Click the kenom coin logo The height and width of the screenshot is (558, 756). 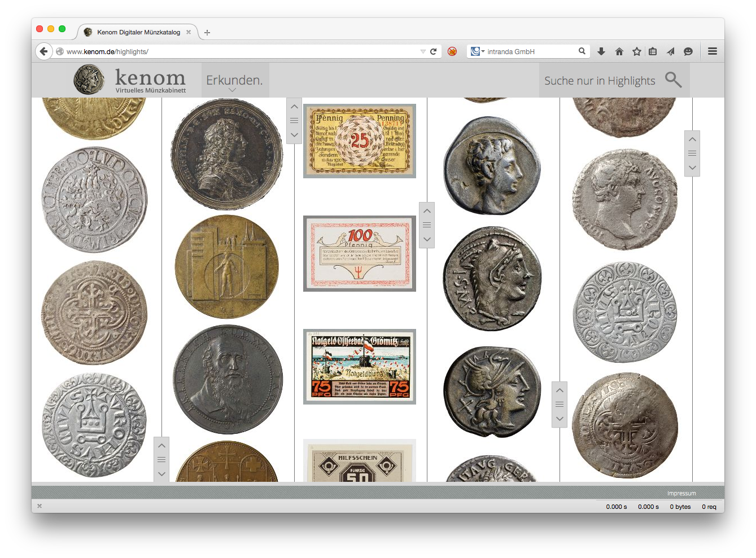point(89,80)
